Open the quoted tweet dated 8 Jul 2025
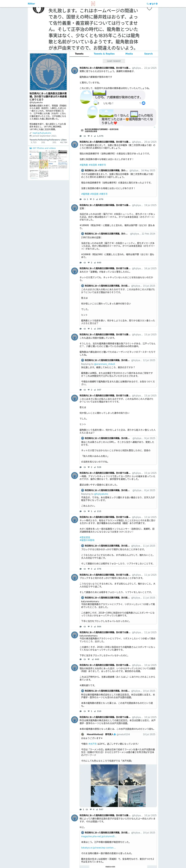186x868 pixels. (118, 498)
